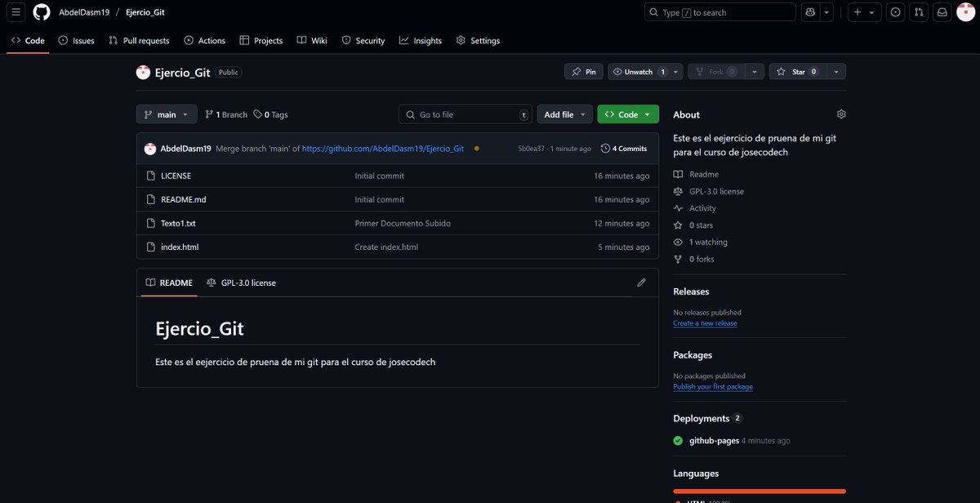
Task: Open the Releases heading link
Action: point(691,292)
